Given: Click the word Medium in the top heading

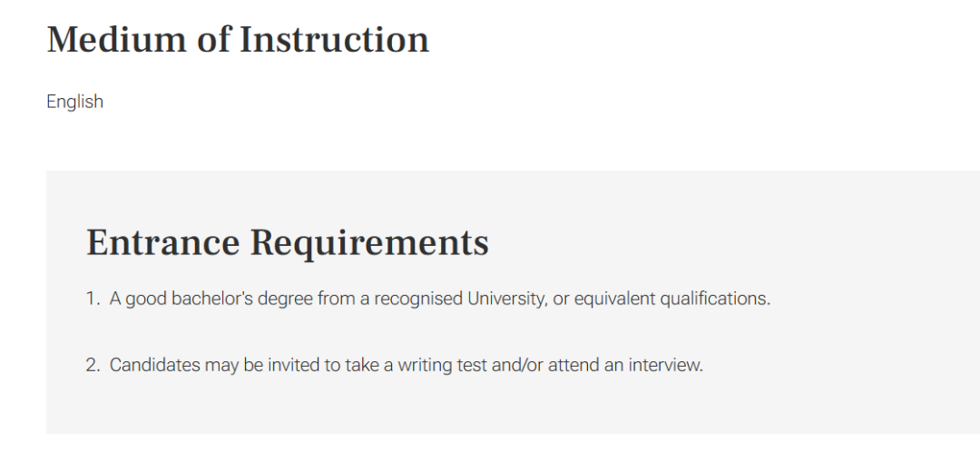Looking at the screenshot, I should 116,39.
